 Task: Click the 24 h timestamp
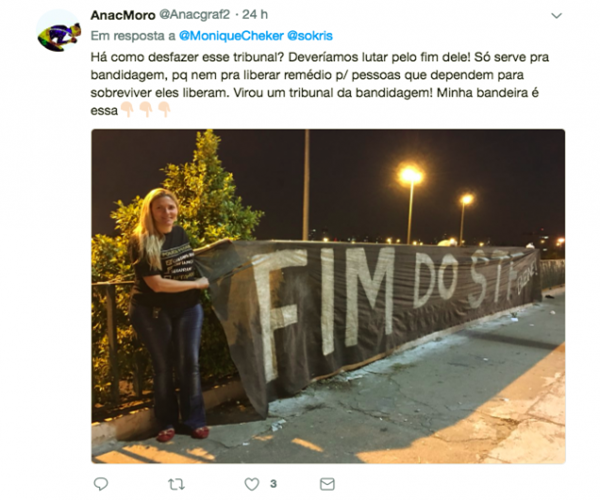click(x=255, y=15)
